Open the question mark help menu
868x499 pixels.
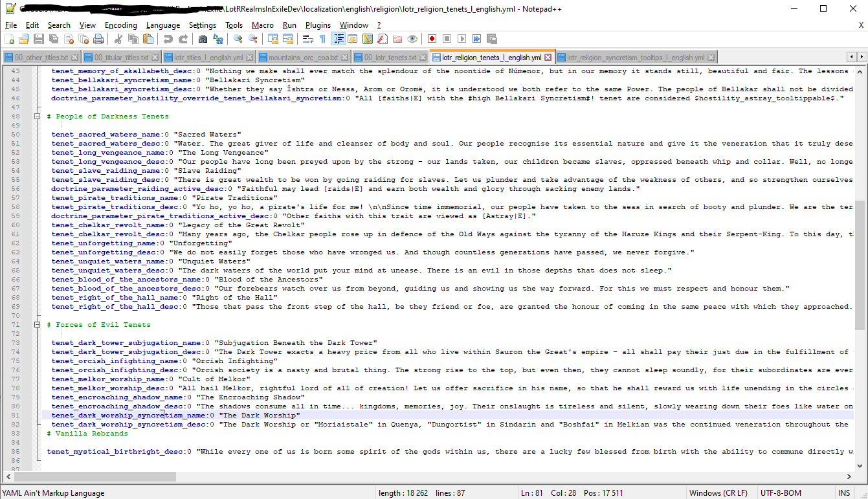[x=379, y=25]
